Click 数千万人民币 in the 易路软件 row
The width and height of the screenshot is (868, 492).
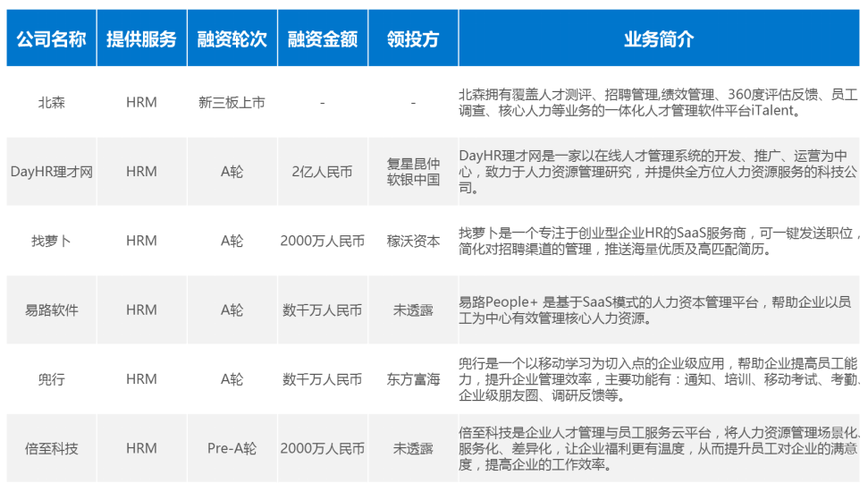pos(322,310)
